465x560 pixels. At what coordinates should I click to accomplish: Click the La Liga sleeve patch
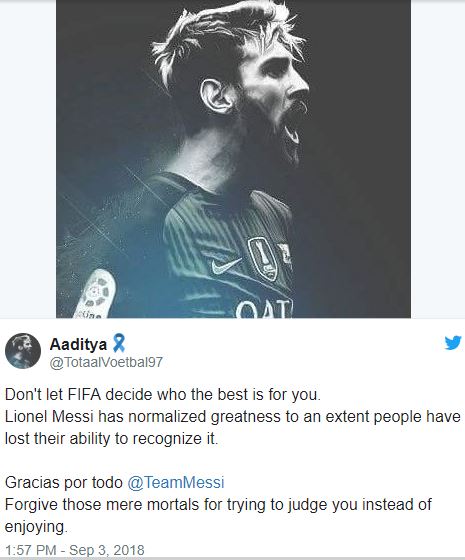click(x=96, y=295)
